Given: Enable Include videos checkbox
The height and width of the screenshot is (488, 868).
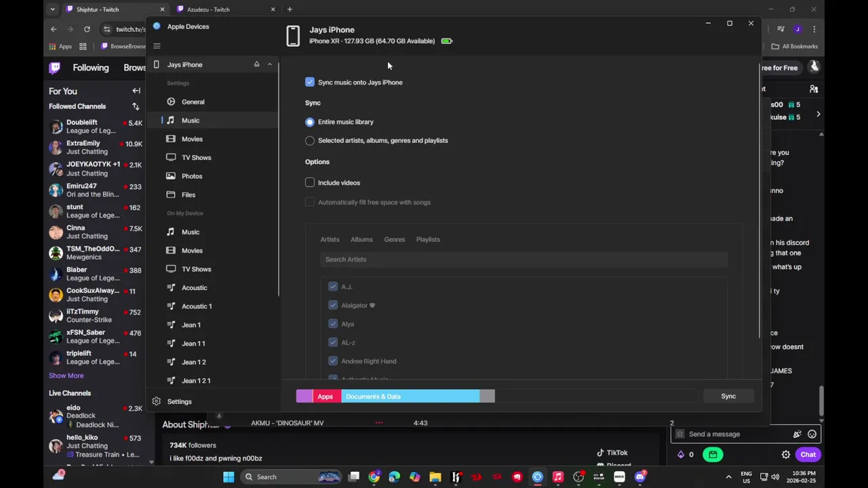Looking at the screenshot, I should (x=310, y=182).
